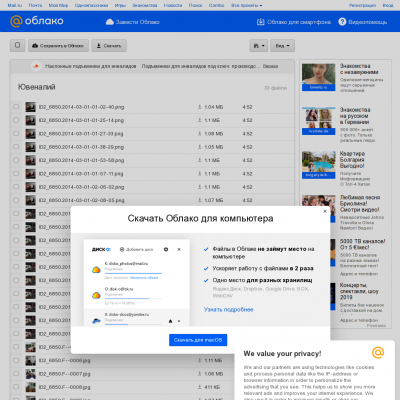The width and height of the screenshot is (400, 400).
Task: Select the file name F---0008.jpg
Action: [x=64, y=387]
